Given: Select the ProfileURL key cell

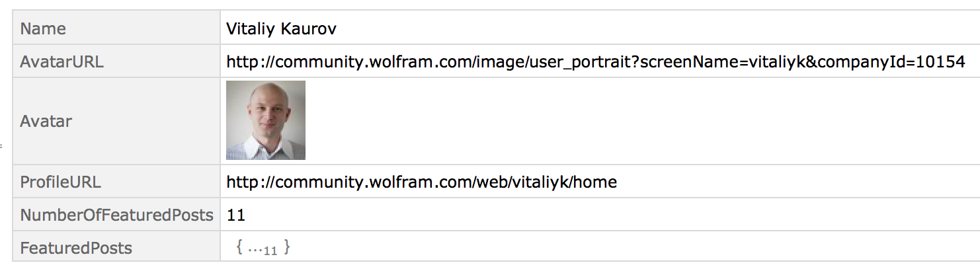Looking at the screenshot, I should tap(116, 182).
